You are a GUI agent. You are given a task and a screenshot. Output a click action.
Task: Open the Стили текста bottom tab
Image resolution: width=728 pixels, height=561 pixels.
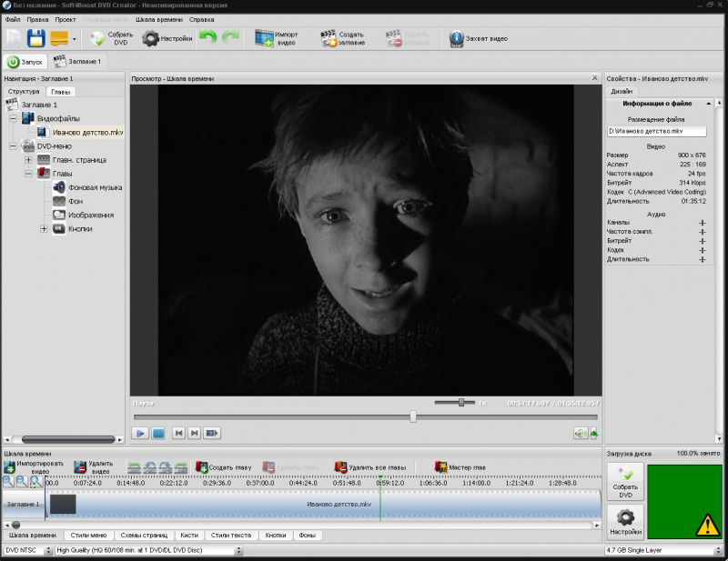pyautogui.click(x=231, y=536)
